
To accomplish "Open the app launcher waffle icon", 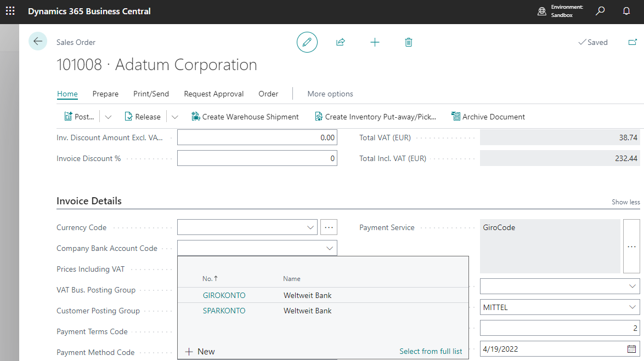I will click(10, 11).
